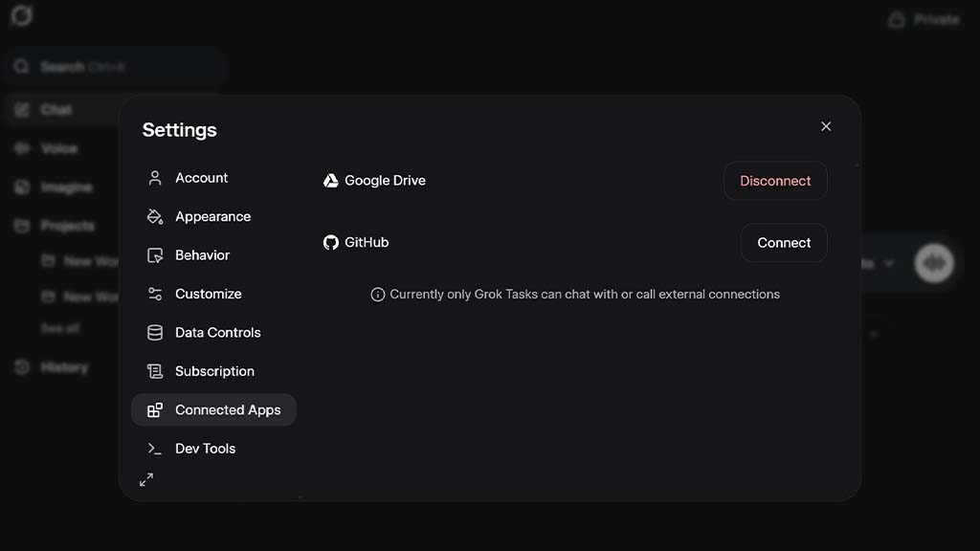The image size is (980, 551).
Task: Disconnect Google Drive
Action: tap(775, 180)
